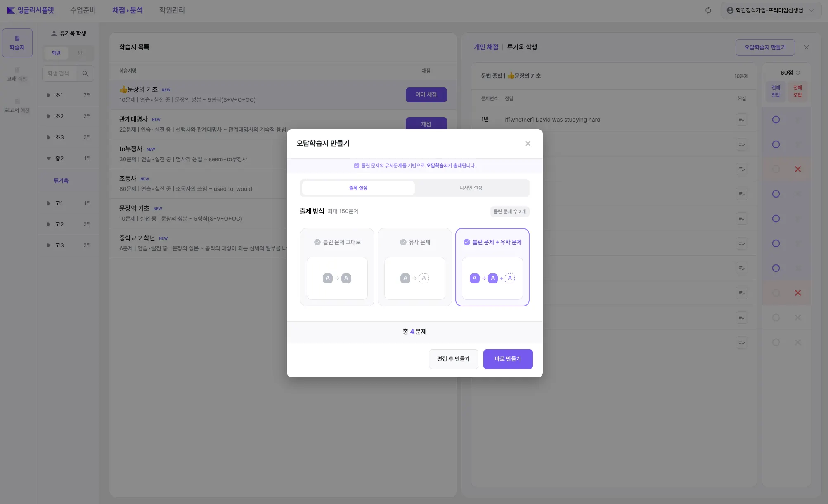Click the student search magnifier icon
This screenshot has height=504, width=828.
[85, 73]
